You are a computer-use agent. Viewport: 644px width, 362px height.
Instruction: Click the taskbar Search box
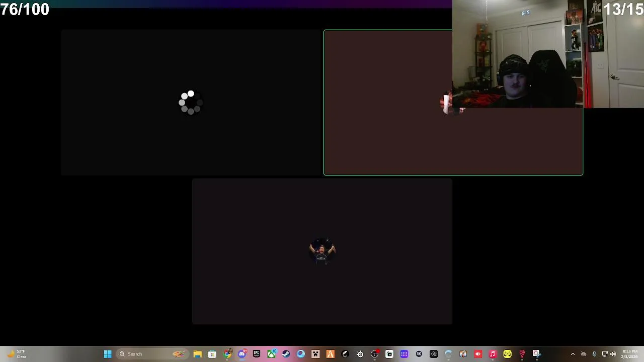coord(151,354)
